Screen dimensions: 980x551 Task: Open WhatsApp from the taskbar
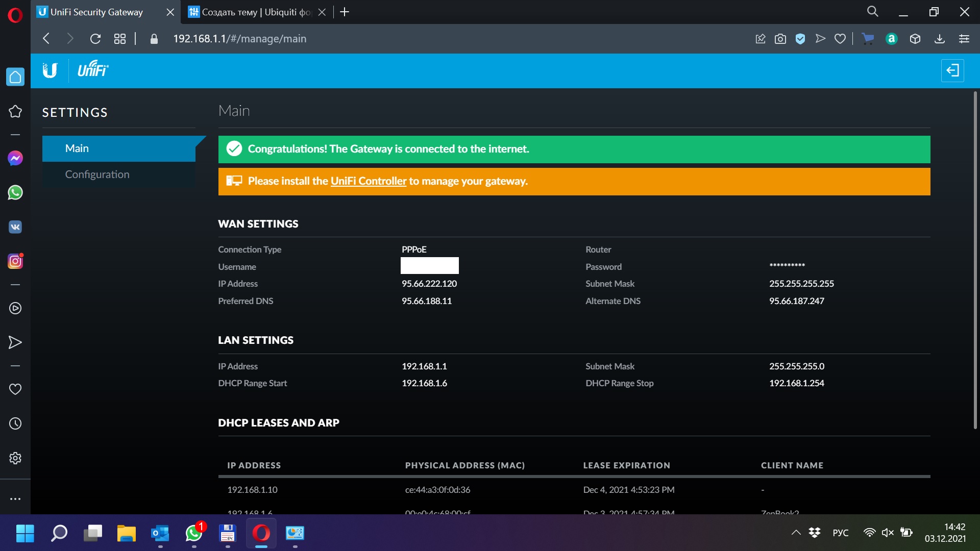tap(194, 533)
